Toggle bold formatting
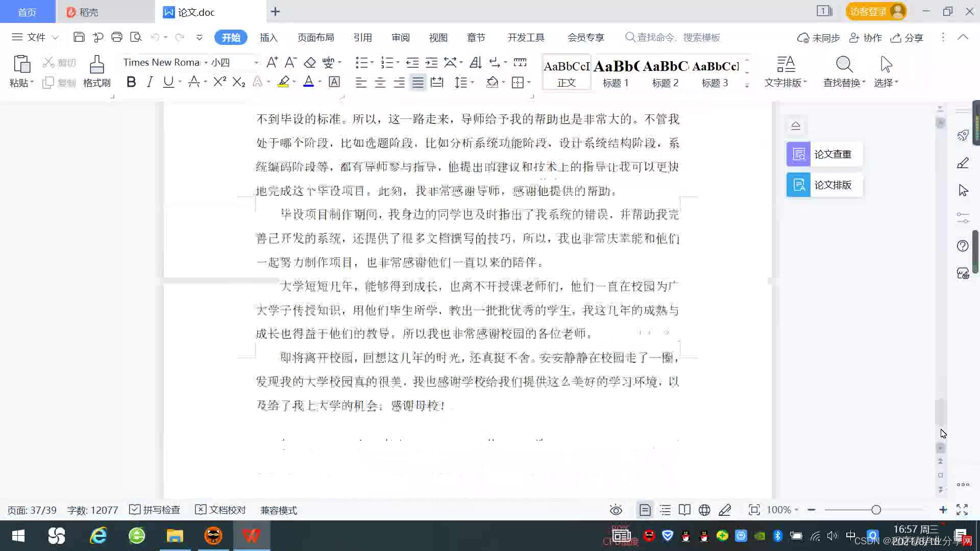This screenshot has height=551, width=980. [x=131, y=82]
